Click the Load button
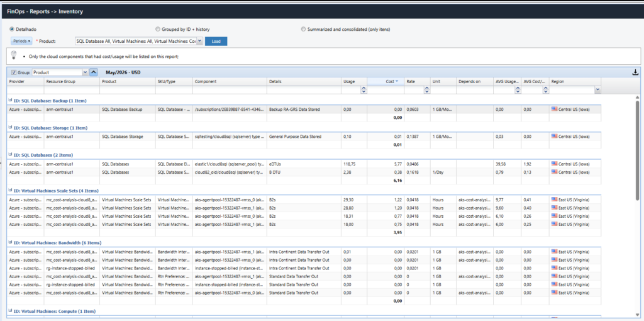This screenshot has width=644, height=321. pos(216,41)
